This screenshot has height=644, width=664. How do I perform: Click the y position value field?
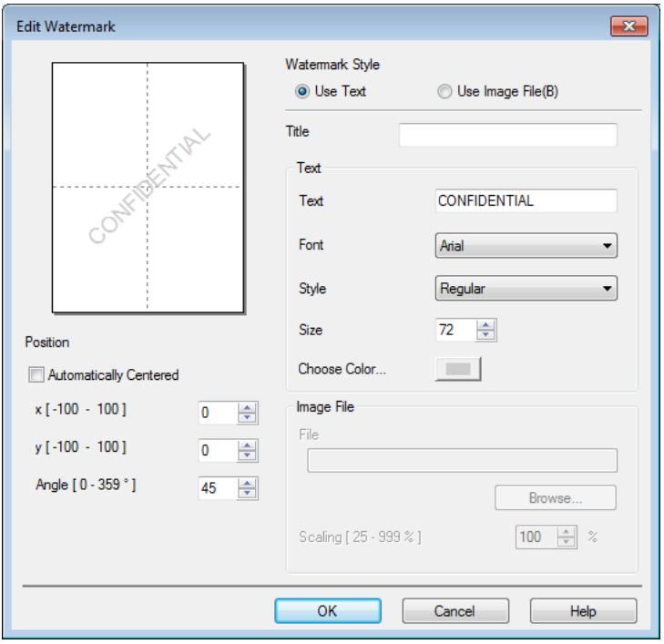point(218,451)
